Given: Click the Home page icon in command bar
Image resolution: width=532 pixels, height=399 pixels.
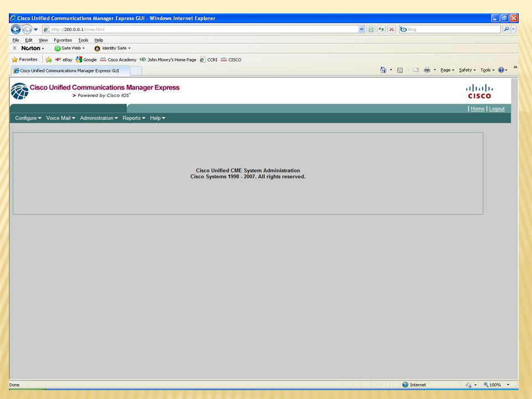Looking at the screenshot, I should pyautogui.click(x=383, y=70).
